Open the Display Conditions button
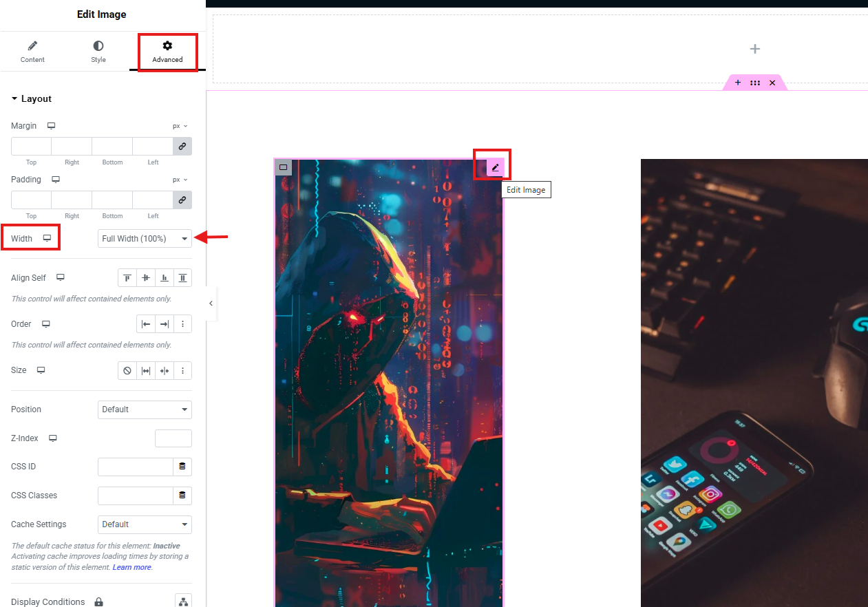Screen dimensions: 868x607 (183, 601)
